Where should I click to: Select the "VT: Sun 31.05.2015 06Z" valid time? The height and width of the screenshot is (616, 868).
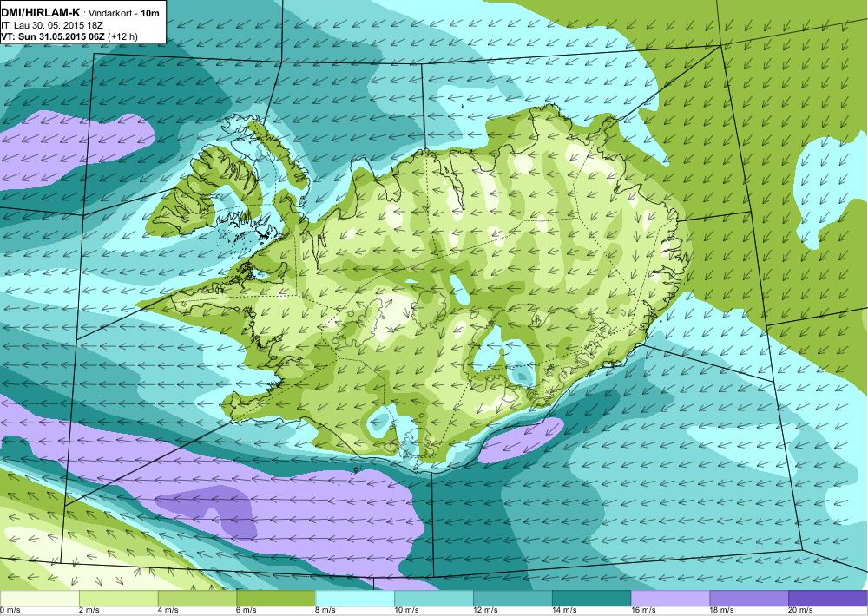click(53, 36)
